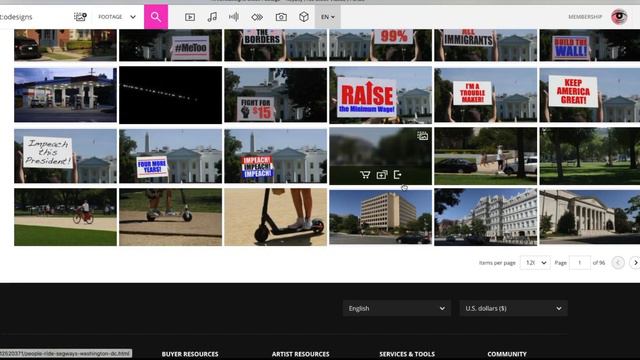Open SERVICES & TOOLS footer section

tap(407, 354)
